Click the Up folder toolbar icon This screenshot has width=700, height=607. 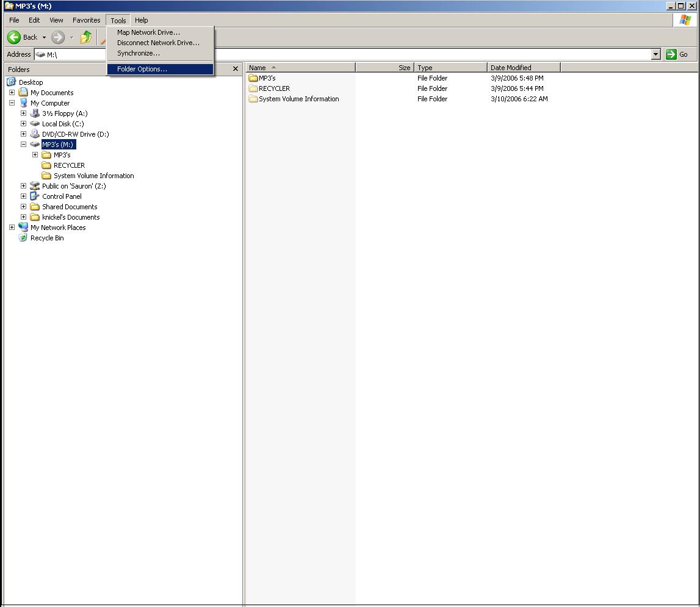86,38
